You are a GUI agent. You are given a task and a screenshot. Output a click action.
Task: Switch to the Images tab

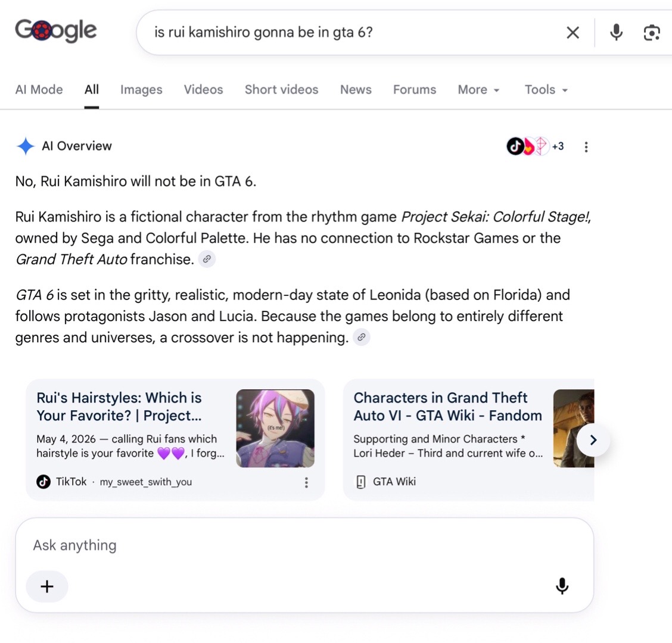(141, 89)
